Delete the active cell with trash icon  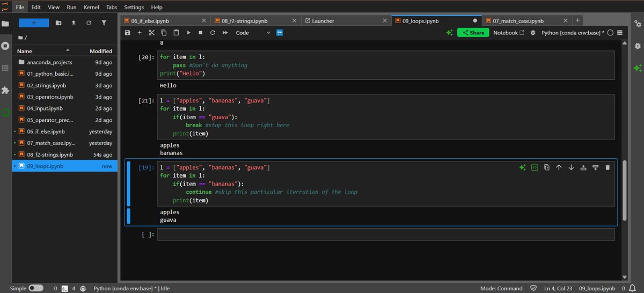(608, 167)
